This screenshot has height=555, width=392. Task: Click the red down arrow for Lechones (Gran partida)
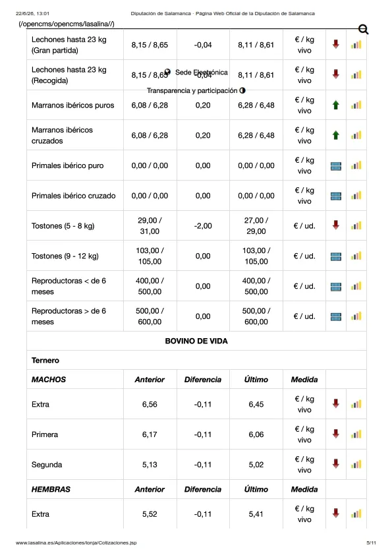click(x=336, y=44)
